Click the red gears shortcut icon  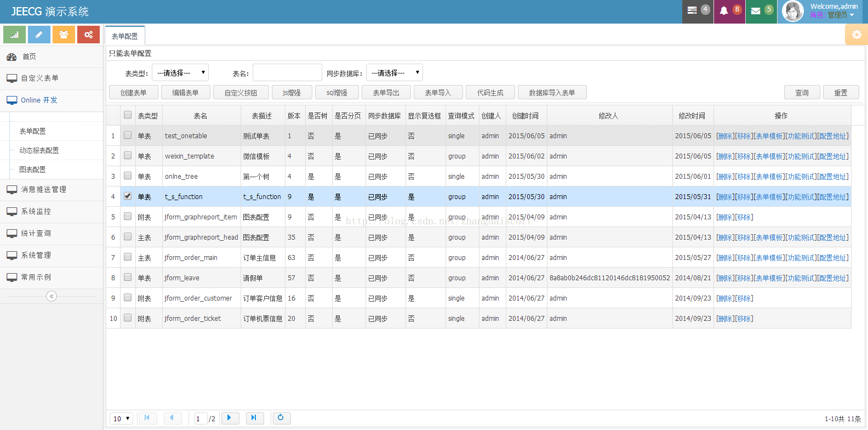(x=88, y=35)
